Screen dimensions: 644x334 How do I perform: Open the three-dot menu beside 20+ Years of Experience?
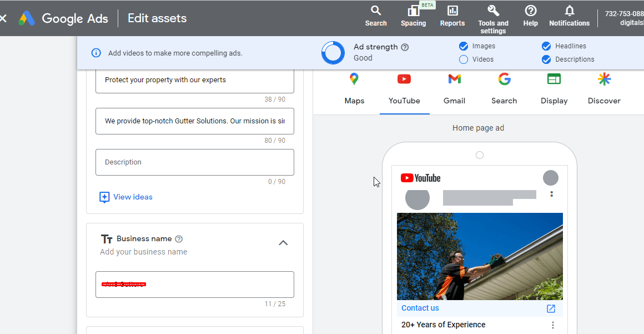pyautogui.click(x=552, y=325)
